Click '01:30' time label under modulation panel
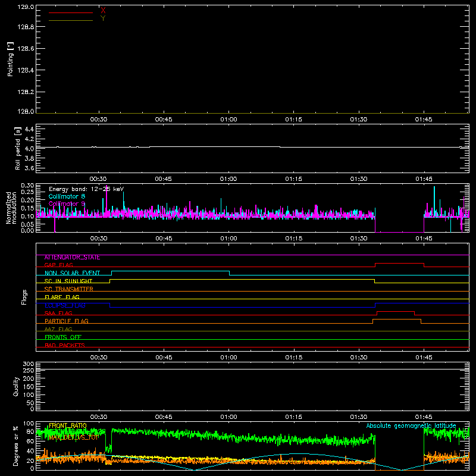476x476 pixels. coord(359,239)
